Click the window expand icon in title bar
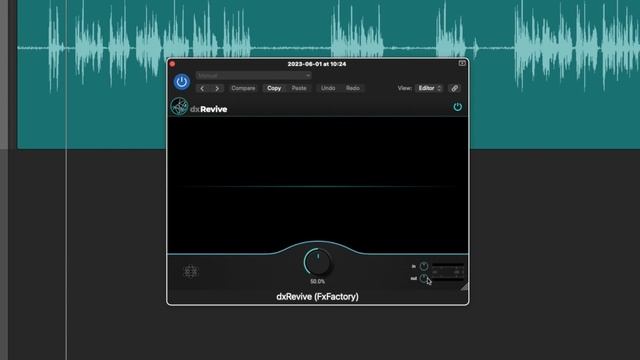This screenshot has height=360, width=640. coord(462,63)
